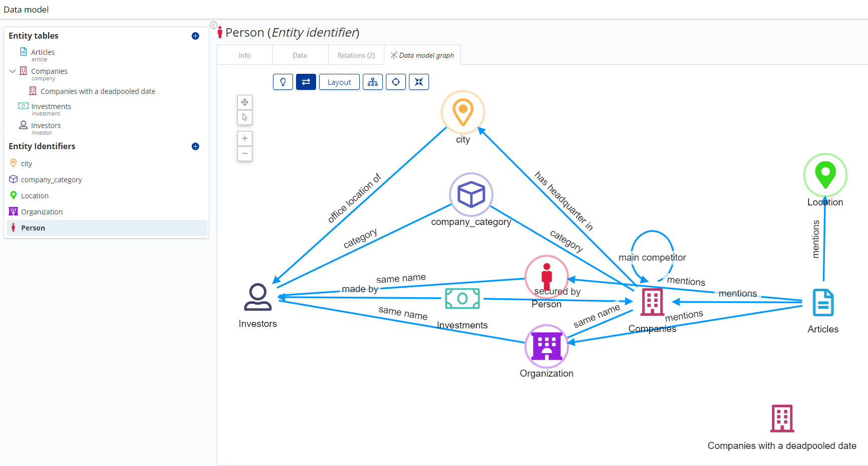This screenshot has height=466, width=868.
Task: Add a new Entity table with the plus button
Action: (x=195, y=36)
